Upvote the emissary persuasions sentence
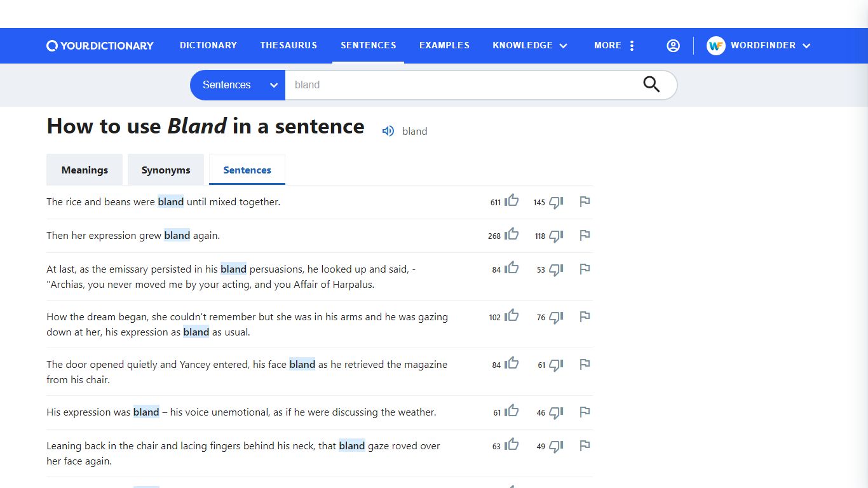868x488 pixels. [x=512, y=268]
